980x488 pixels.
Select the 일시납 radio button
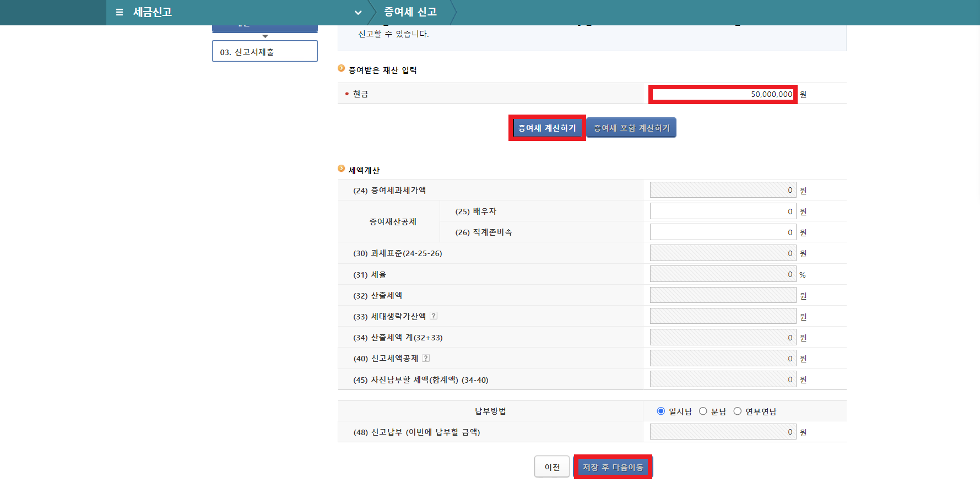[x=660, y=411]
